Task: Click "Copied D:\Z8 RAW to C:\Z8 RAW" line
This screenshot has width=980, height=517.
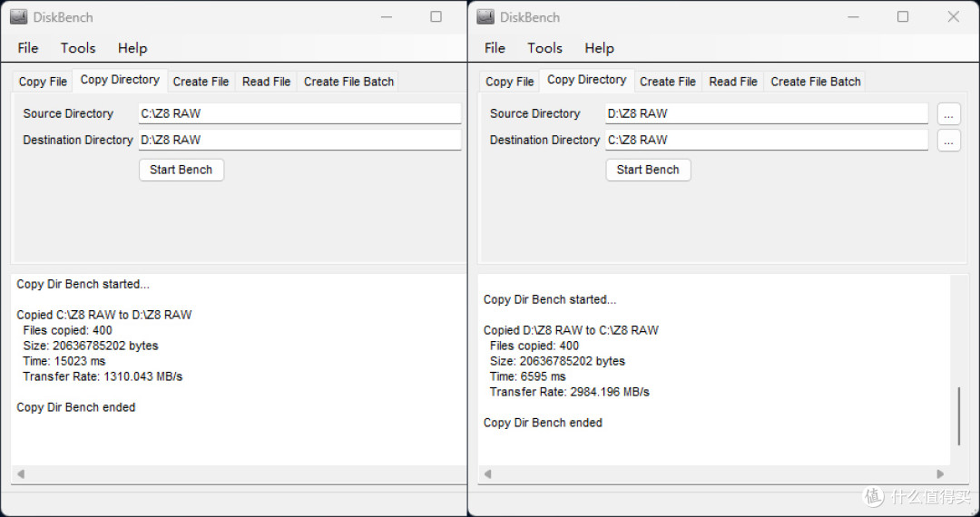Action: (x=571, y=330)
